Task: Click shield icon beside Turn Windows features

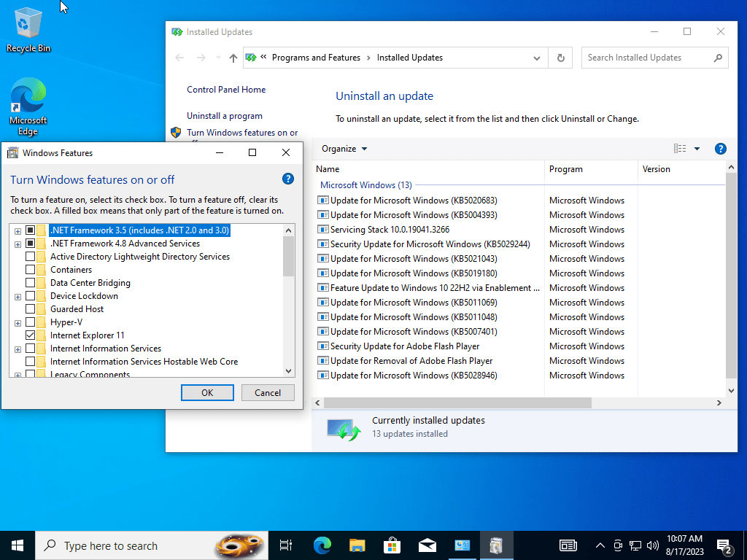Action: pos(176,133)
